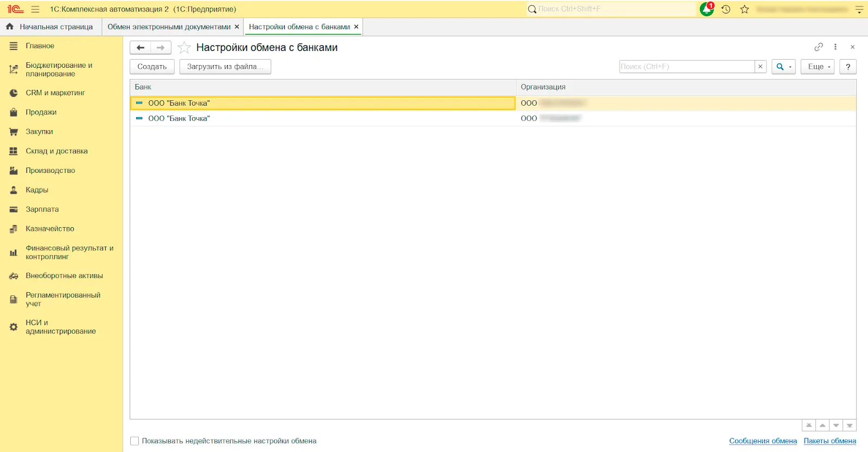
Task: Switch to Обмен электронными документами tab
Action: pos(169,27)
